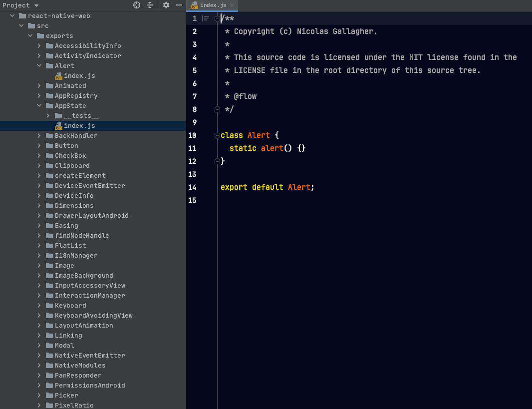Click the fold toggle on line 1 comment
The height and width of the screenshot is (409, 532).
tap(217, 18)
